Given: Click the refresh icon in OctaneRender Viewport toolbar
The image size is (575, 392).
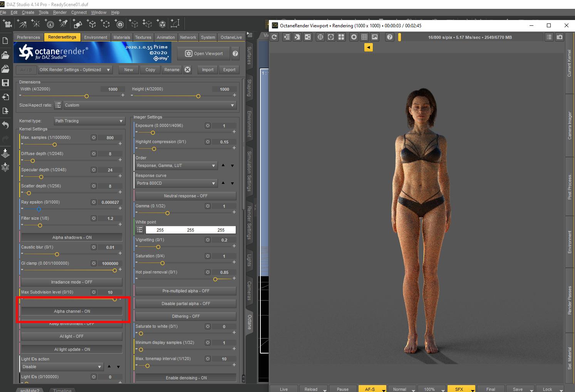Looking at the screenshot, I should tap(274, 37).
